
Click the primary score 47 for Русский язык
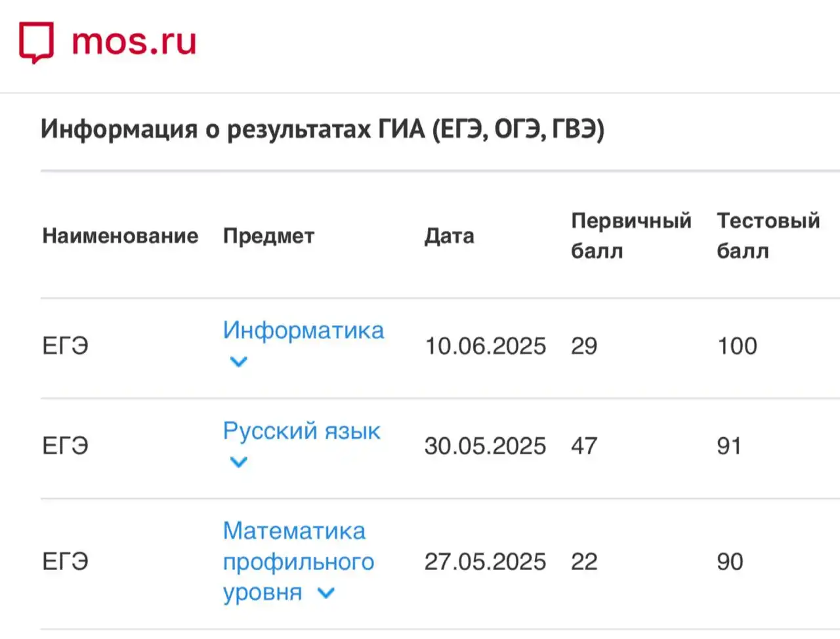(x=585, y=445)
